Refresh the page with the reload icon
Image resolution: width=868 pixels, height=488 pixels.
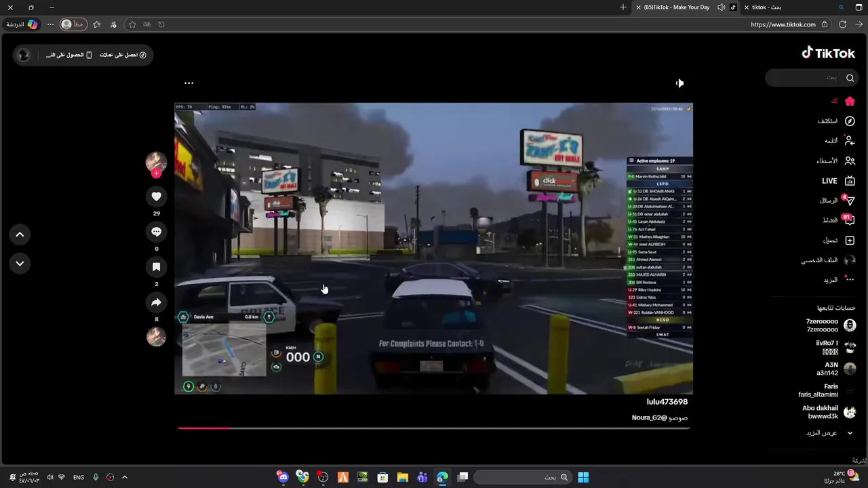(842, 24)
